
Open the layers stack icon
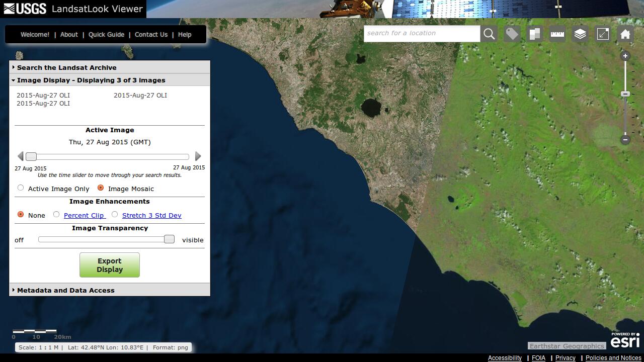[x=580, y=34]
